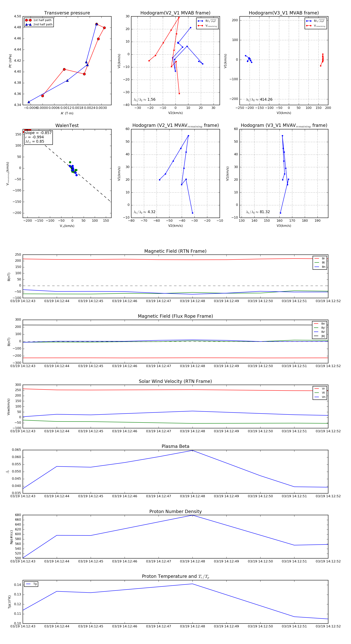Click the 'Proton Number Density' plot title
This screenshot has height=644, width=351.
coord(175,511)
